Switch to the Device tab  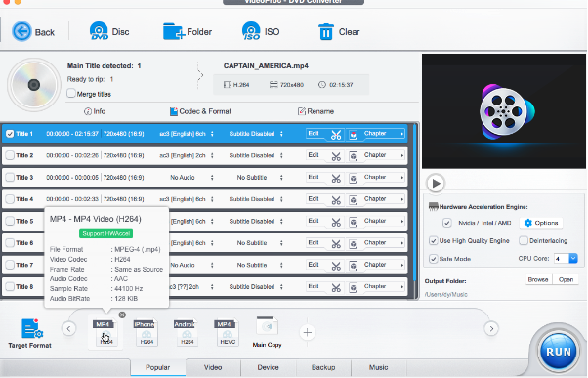(268, 367)
